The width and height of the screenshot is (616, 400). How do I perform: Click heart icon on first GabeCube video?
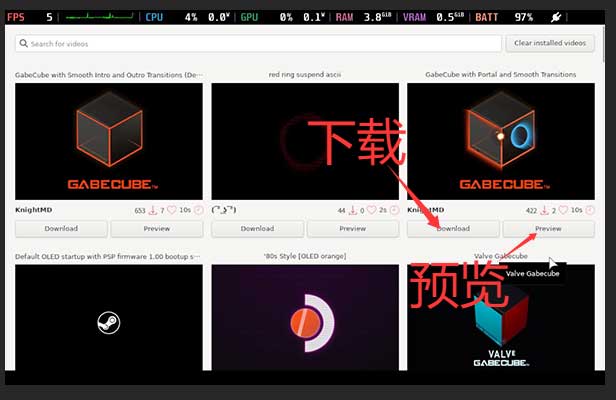pos(171,211)
